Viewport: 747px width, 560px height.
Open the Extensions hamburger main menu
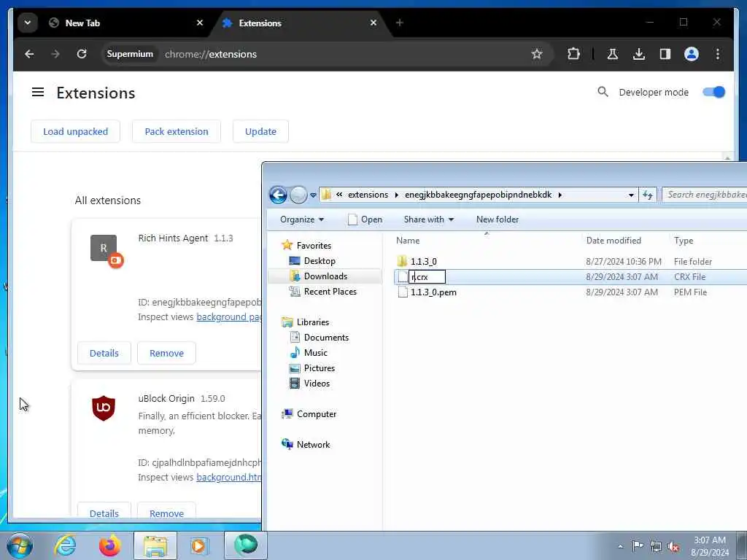click(38, 93)
